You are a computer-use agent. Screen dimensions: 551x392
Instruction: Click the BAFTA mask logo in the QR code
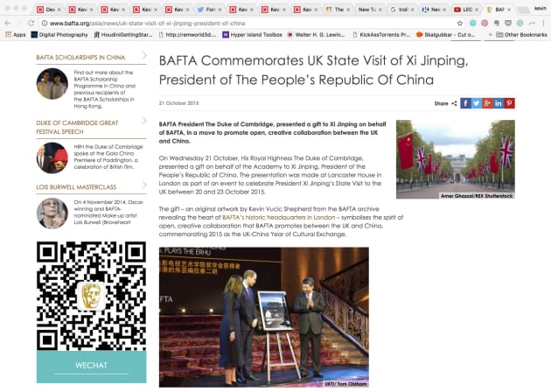[x=91, y=296]
